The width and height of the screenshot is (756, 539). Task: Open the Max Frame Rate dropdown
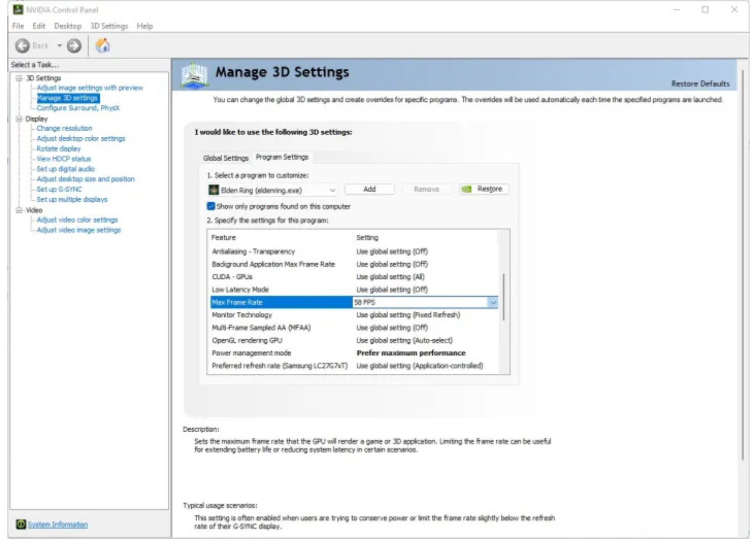(x=493, y=302)
